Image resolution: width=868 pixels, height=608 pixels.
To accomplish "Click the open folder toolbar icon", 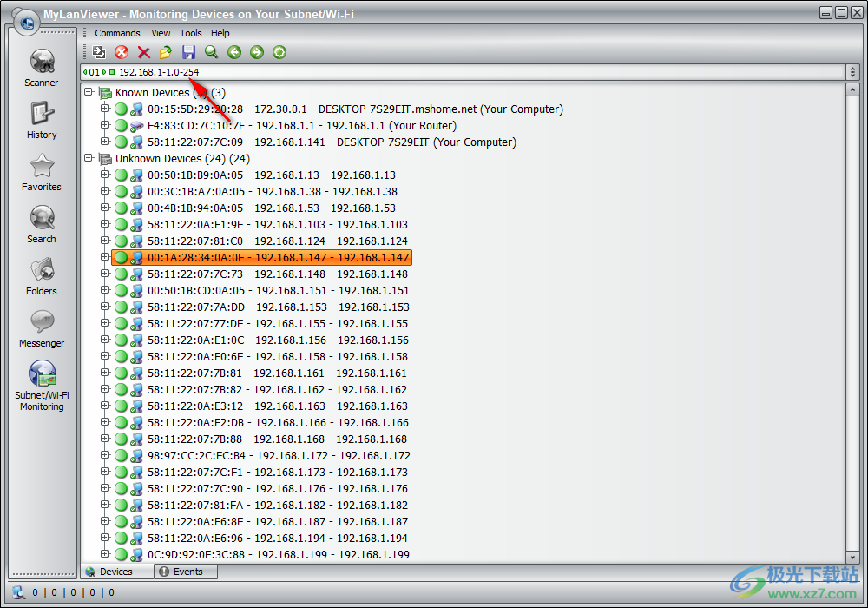I will coord(166,53).
